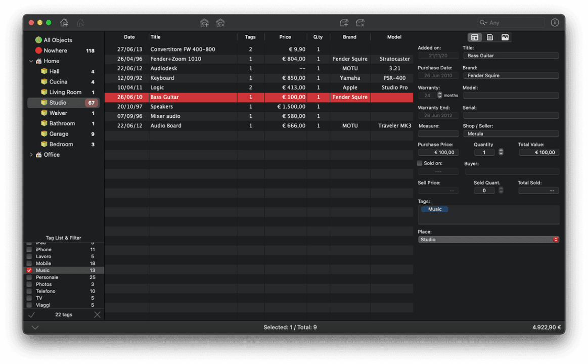Click the add object box icon
The width and height of the screenshot is (588, 364).
click(344, 23)
